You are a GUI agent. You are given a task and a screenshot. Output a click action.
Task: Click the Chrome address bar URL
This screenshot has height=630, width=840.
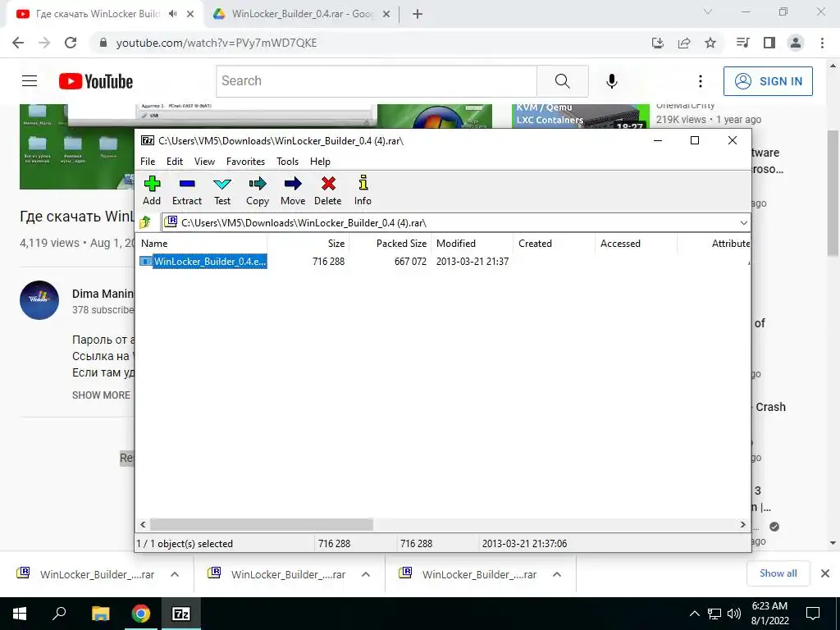217,43
